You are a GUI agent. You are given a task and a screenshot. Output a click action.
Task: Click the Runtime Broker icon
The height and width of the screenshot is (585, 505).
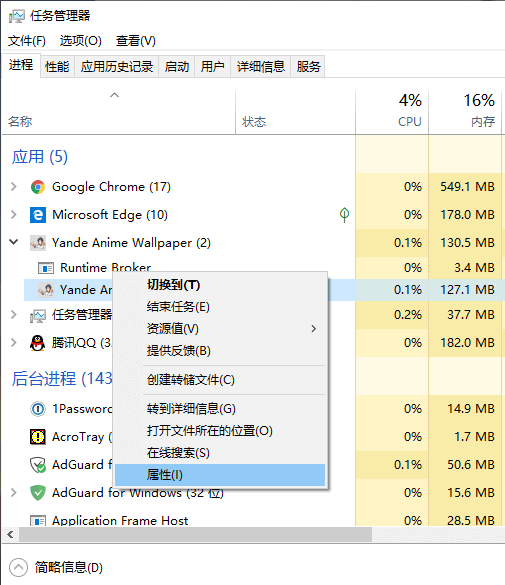[x=46, y=268]
